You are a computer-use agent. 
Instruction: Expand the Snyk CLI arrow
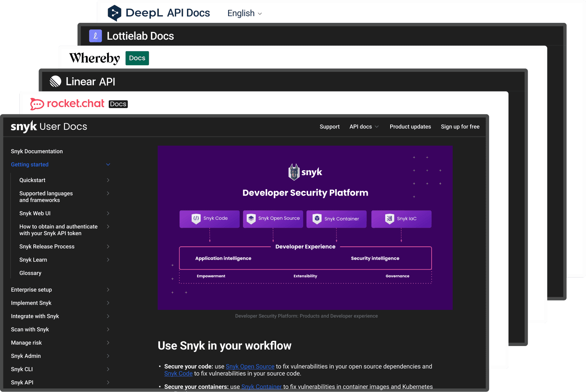[108, 369]
